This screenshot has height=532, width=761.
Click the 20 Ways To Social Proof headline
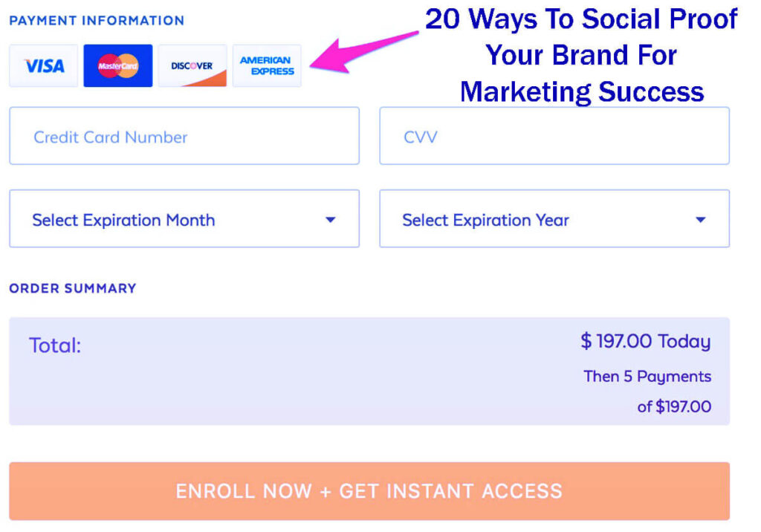(581, 55)
